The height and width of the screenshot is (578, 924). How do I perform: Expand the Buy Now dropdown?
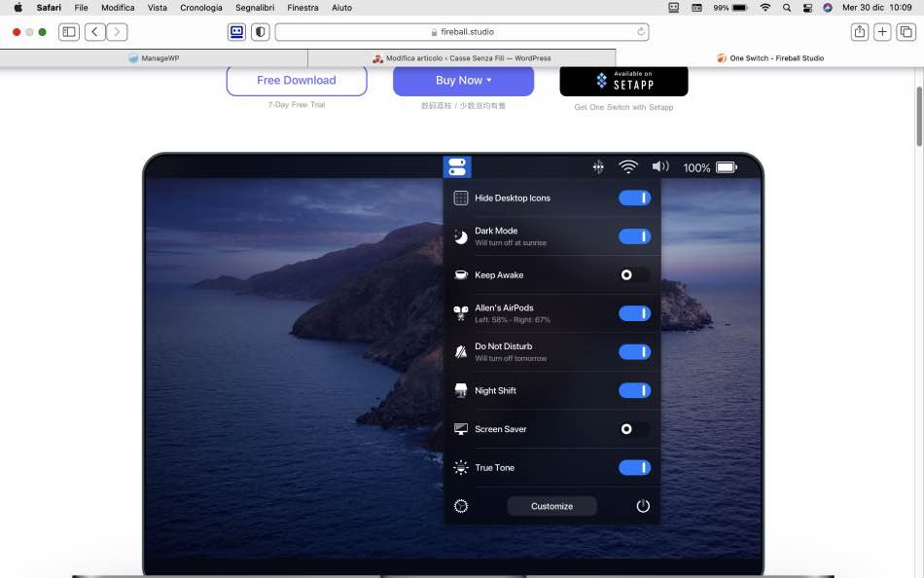click(463, 80)
